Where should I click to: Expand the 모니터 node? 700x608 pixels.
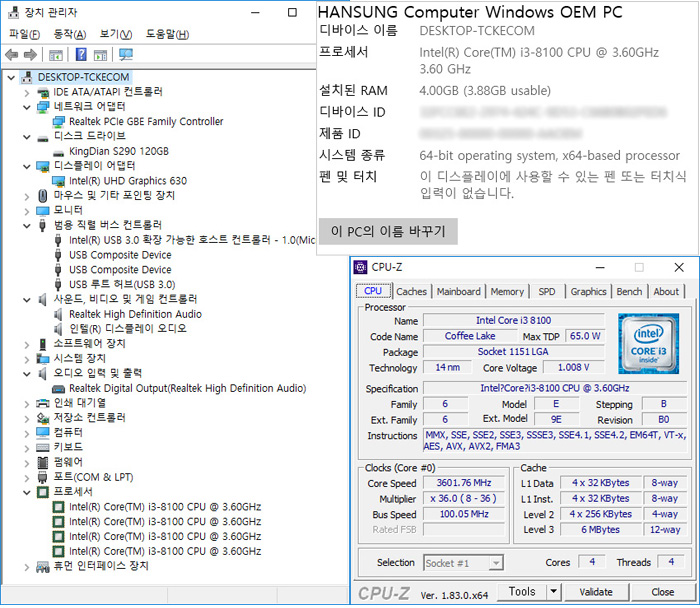click(x=27, y=211)
